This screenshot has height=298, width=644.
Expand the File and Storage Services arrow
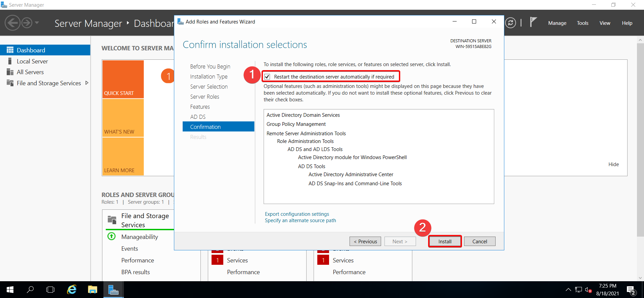pyautogui.click(x=87, y=83)
